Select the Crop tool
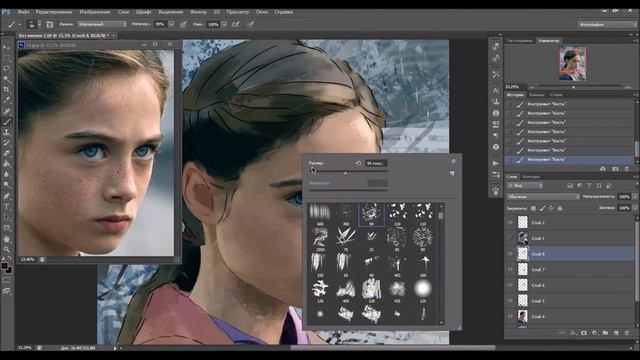The width and height of the screenshot is (640, 360). pos(7,89)
